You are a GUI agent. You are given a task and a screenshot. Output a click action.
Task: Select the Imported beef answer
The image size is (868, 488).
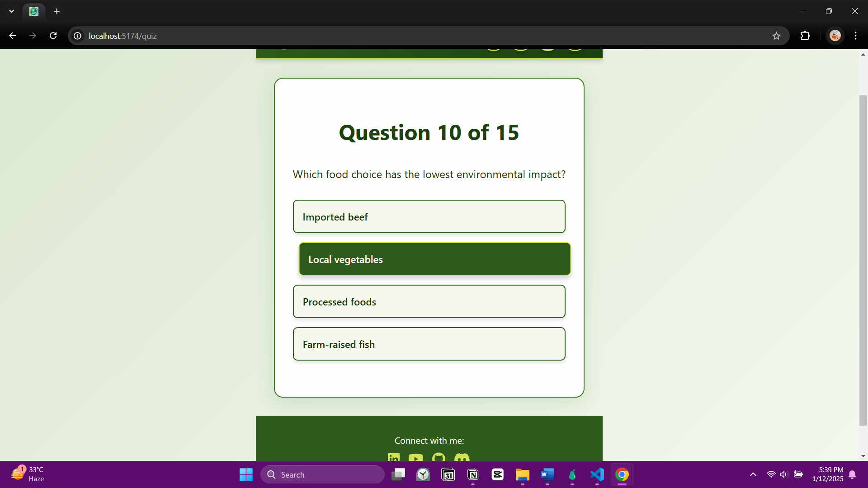click(x=429, y=216)
